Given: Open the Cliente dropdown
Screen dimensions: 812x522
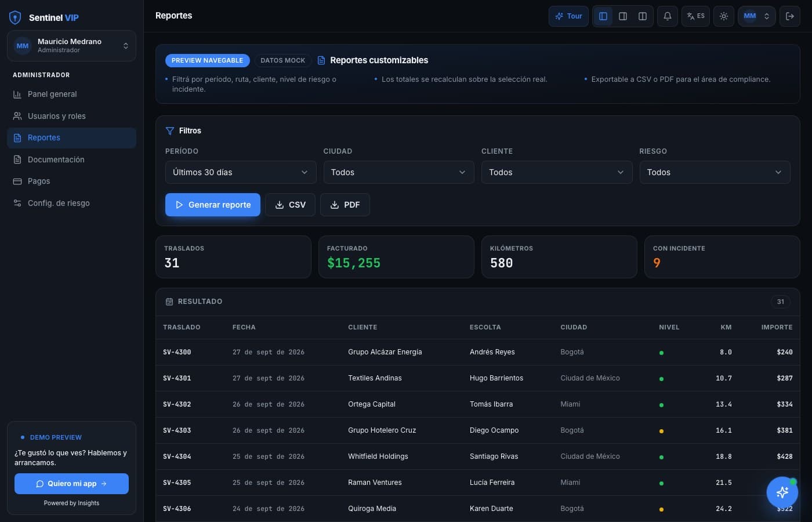Looking at the screenshot, I should 557,172.
